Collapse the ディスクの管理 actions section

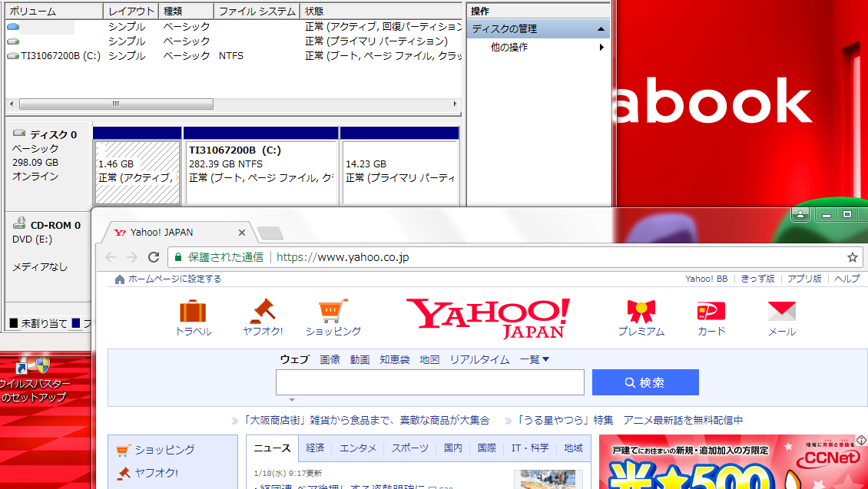click(x=601, y=28)
